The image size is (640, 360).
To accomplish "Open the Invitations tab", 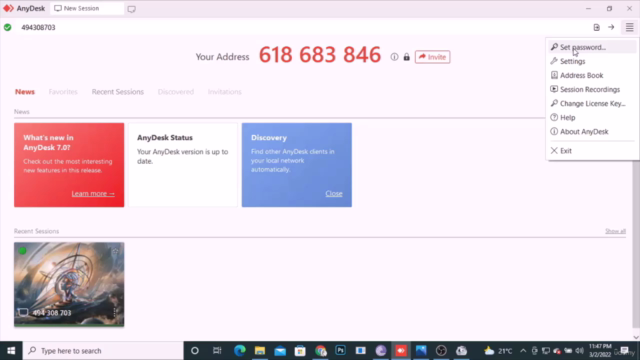I will click(x=224, y=92).
